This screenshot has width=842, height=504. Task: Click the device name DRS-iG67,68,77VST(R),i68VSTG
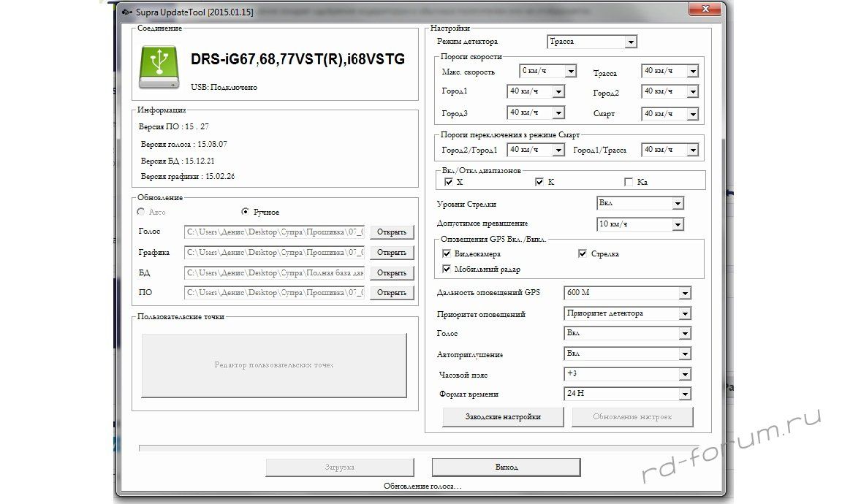(x=297, y=59)
